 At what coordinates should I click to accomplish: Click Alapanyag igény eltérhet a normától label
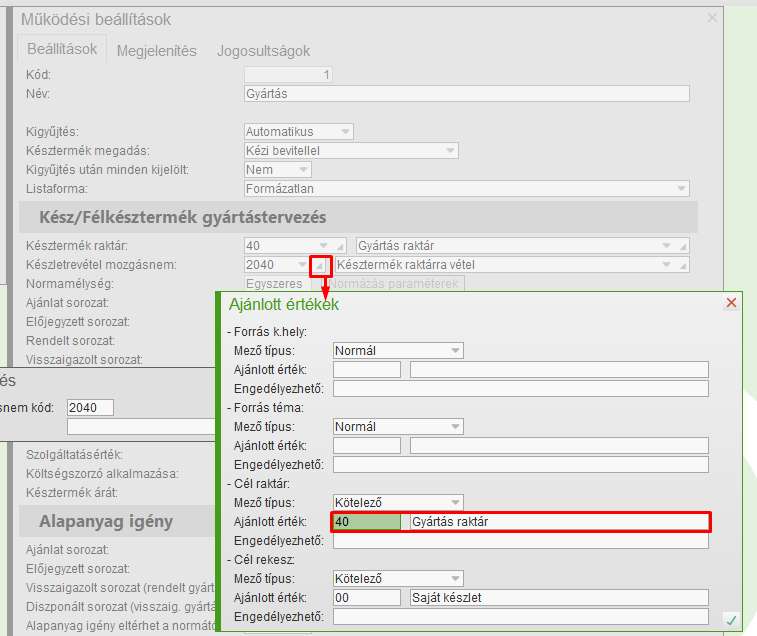tap(121, 626)
